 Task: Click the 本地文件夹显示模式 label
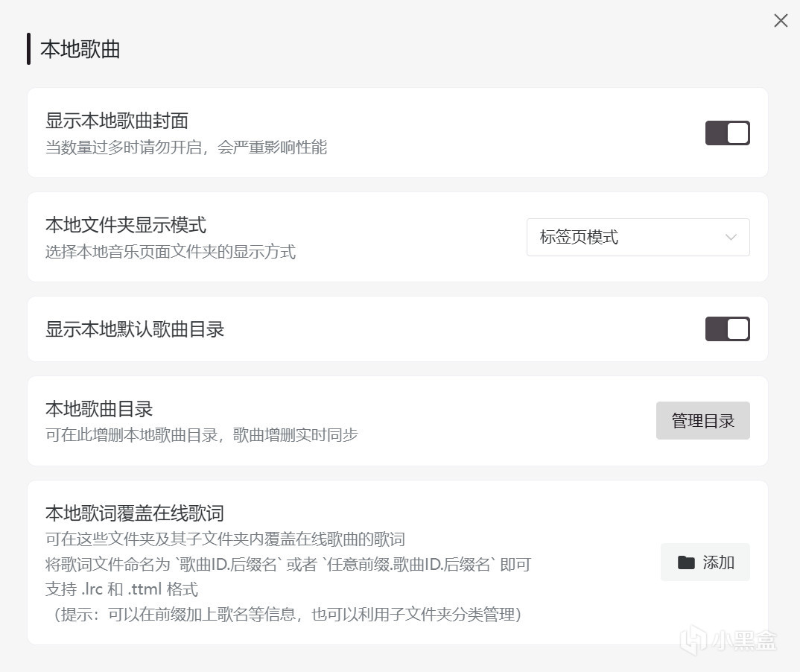click(126, 225)
